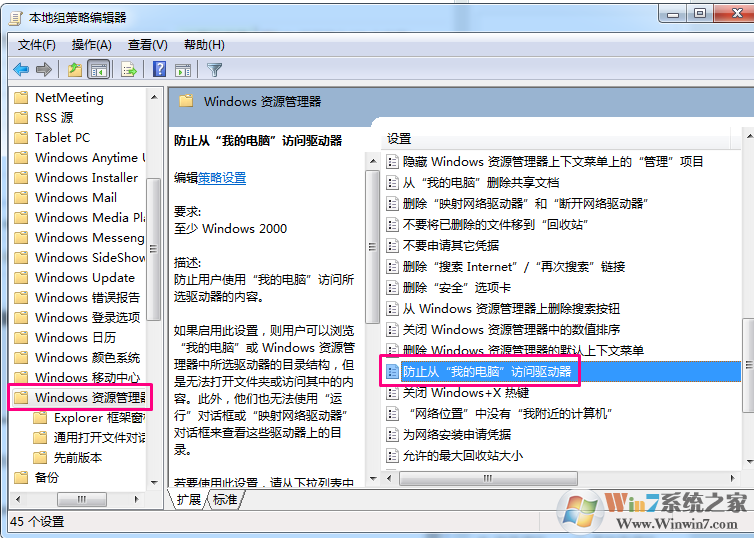The height and width of the screenshot is (538, 754).
Task: Select Windows 日历 tree item
Action: click(x=75, y=338)
